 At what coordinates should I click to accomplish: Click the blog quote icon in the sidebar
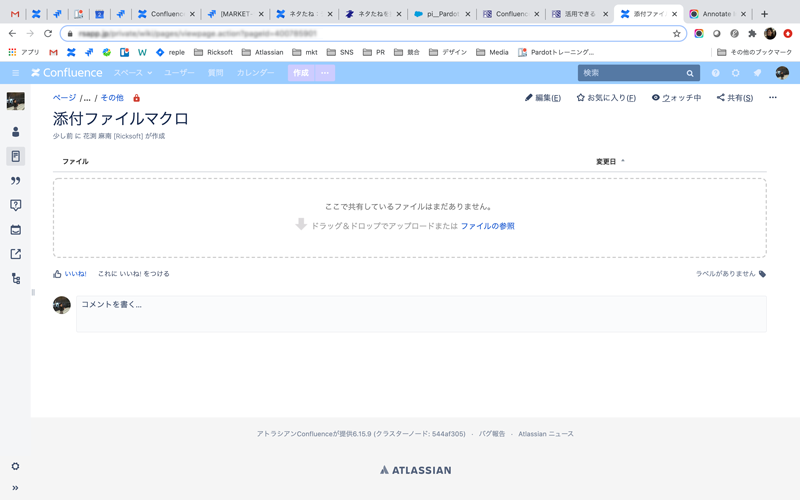pos(15,181)
